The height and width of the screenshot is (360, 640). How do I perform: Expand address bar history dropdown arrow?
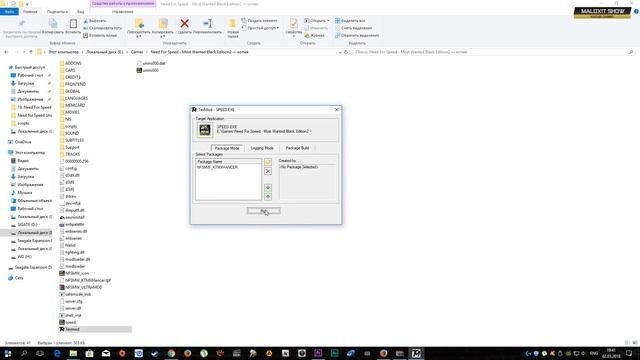pyautogui.click(x=340, y=52)
